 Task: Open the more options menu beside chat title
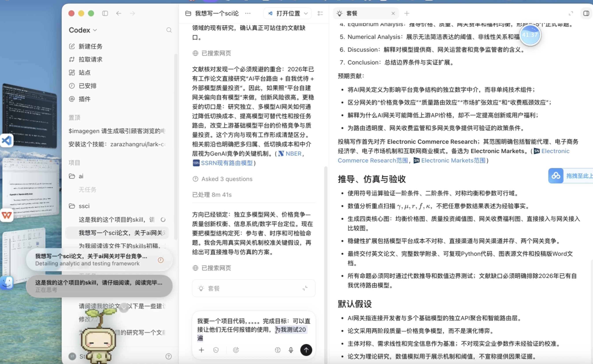coord(248,13)
